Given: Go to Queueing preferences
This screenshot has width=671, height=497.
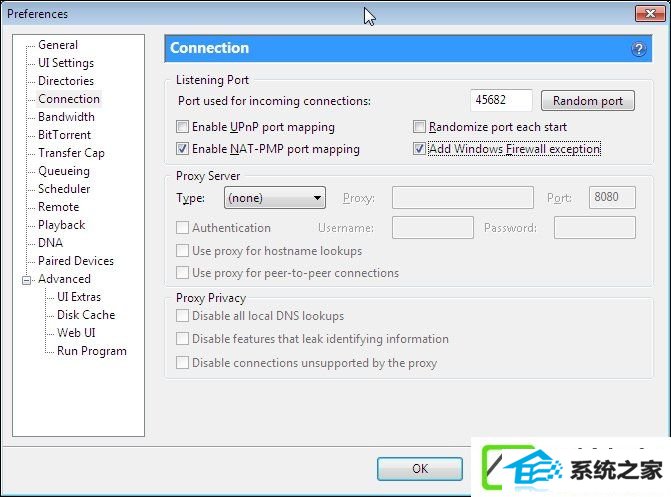Looking at the screenshot, I should pyautogui.click(x=64, y=171).
